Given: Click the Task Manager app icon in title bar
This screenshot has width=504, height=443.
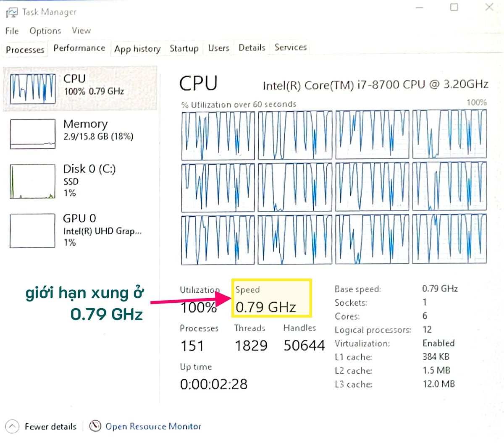Looking at the screenshot, I should click(x=11, y=12).
